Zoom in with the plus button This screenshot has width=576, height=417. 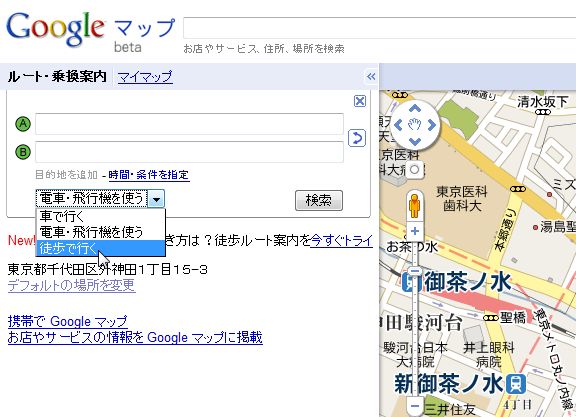coord(415,231)
